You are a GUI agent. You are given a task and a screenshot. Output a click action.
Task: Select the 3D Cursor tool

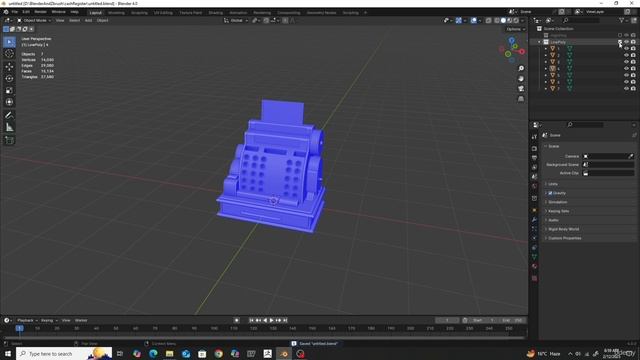(9, 54)
